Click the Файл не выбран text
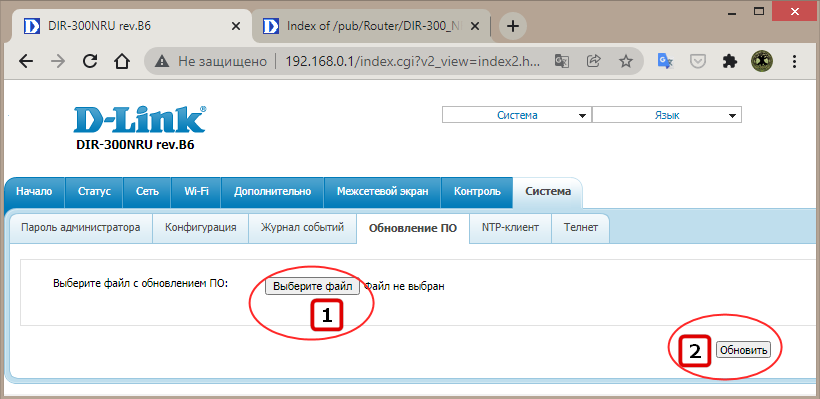This screenshot has height=399, width=820. [x=404, y=287]
